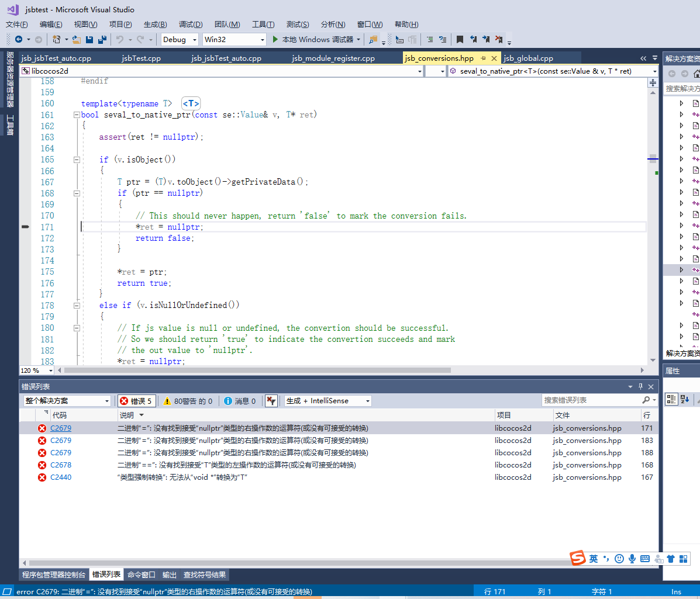The image size is (700, 599).
Task: Click the Save file icon
Action: pos(89,39)
